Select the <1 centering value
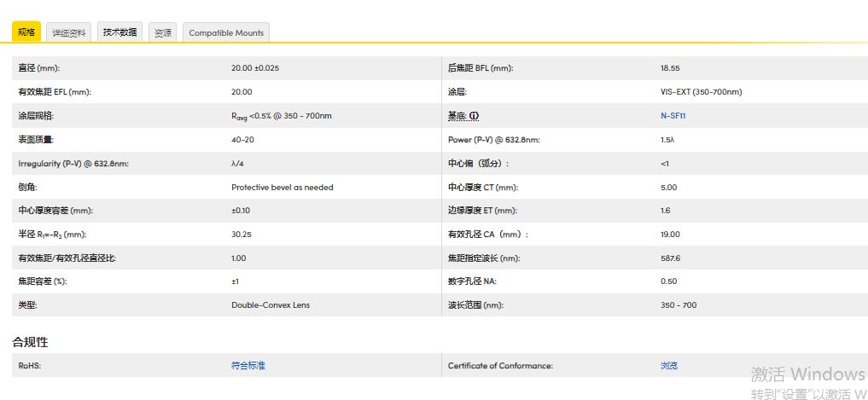The image size is (868, 400). (x=665, y=163)
